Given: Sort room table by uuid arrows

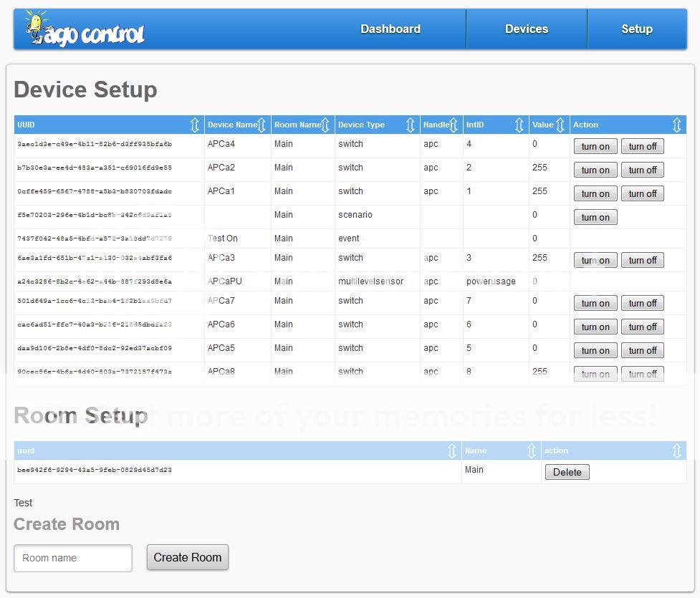Looking at the screenshot, I should click(x=452, y=451).
